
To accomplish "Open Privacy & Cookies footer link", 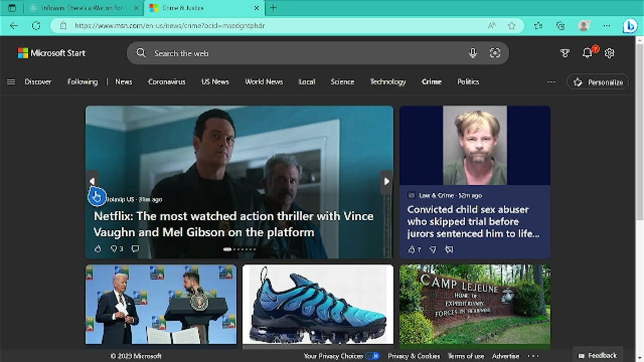I will coord(414,356).
